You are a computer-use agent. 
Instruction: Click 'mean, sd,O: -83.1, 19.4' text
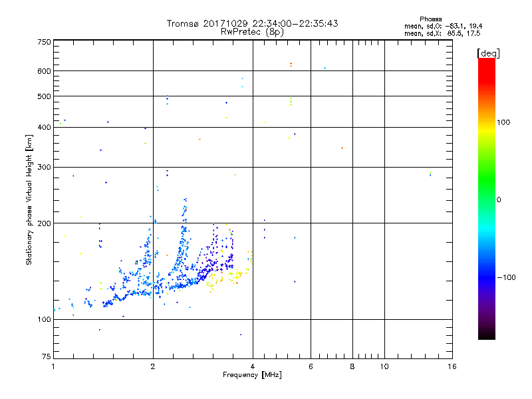[x=443, y=27]
